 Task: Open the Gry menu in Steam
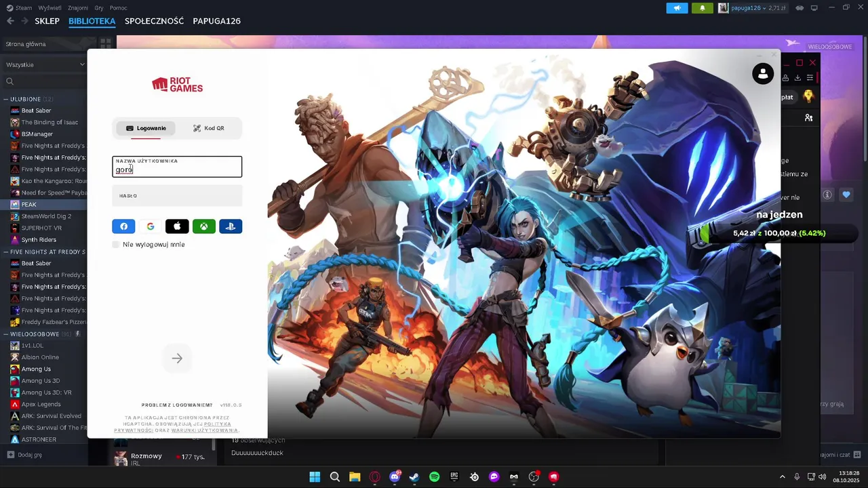click(x=99, y=8)
